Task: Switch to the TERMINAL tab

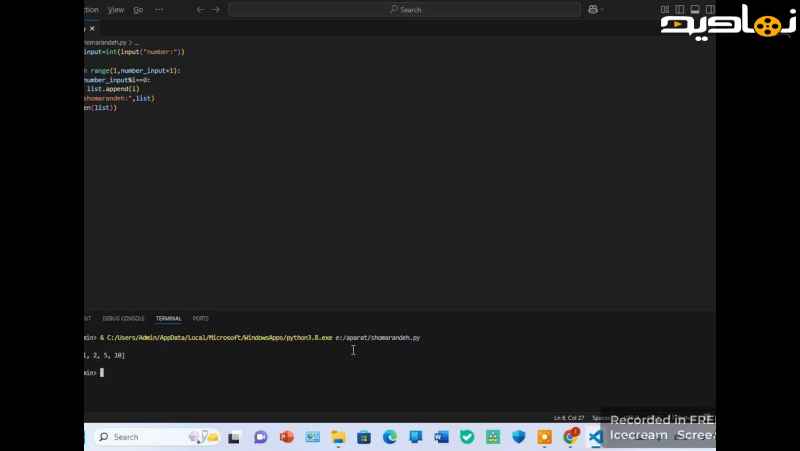Action: coord(168,318)
